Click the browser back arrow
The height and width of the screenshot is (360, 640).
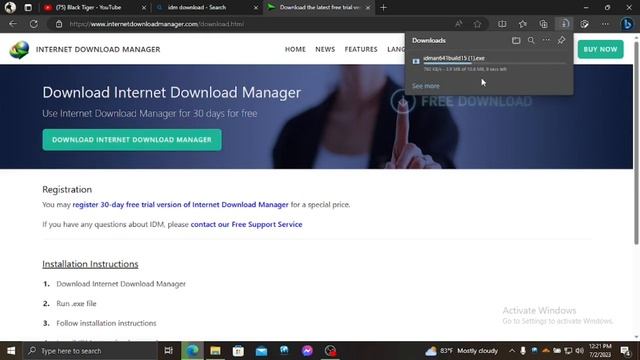tap(13, 24)
